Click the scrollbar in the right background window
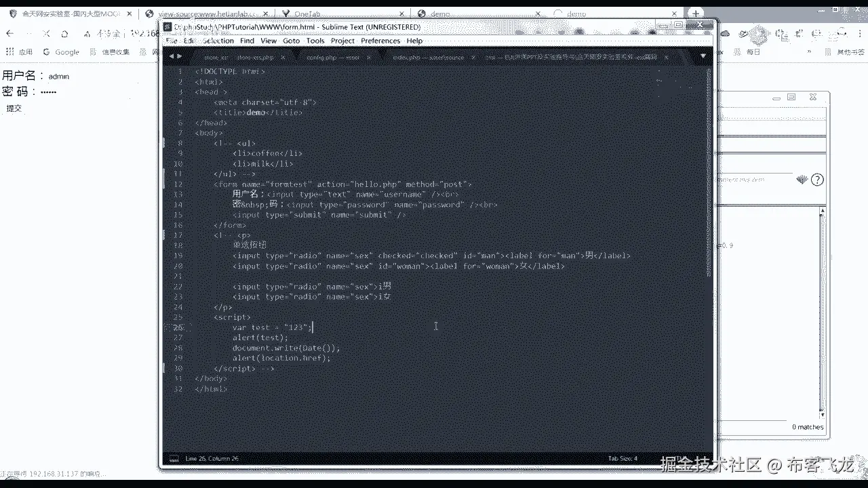Viewport: 868px width, 488px height. pos(823,312)
